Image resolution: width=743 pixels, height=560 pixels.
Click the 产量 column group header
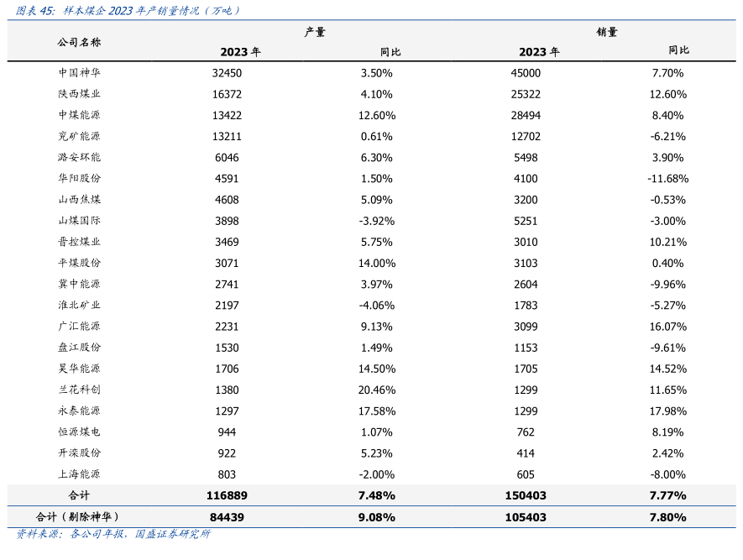(x=315, y=32)
